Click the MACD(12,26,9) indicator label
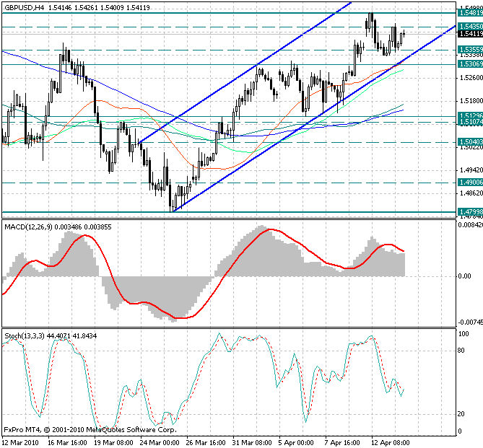Image resolution: width=483 pixels, height=448 pixels. (32, 227)
